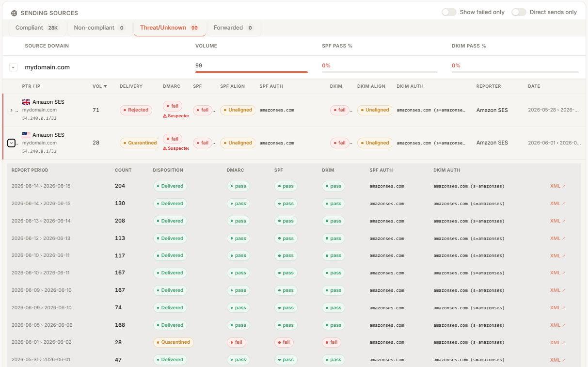Expand the 54.240.0.1/32 Amazon SES row
Image resolution: width=588 pixels, height=367 pixels.
tap(12, 111)
